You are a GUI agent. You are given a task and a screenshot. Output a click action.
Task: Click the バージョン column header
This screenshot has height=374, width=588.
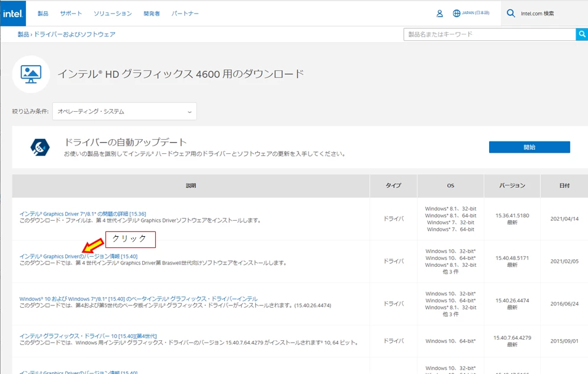[512, 185]
